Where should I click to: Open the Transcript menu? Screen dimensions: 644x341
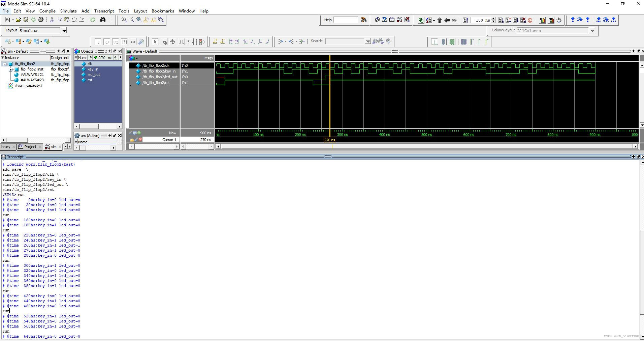click(104, 11)
